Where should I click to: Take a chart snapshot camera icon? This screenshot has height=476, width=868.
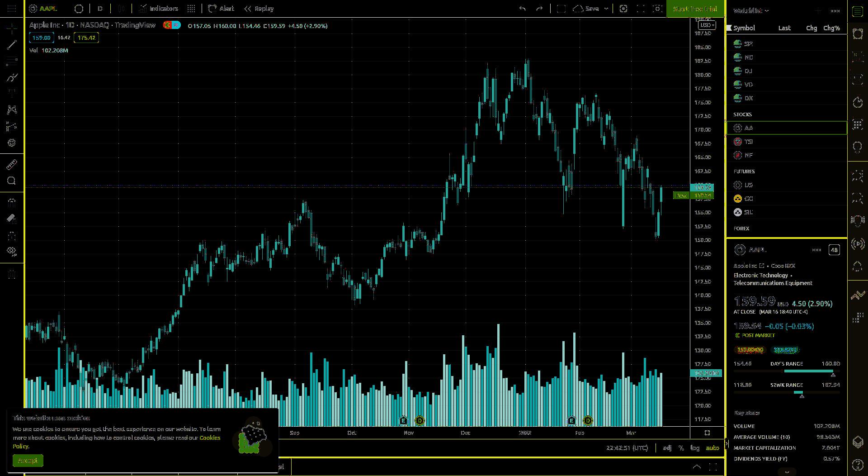pyautogui.click(x=658, y=9)
